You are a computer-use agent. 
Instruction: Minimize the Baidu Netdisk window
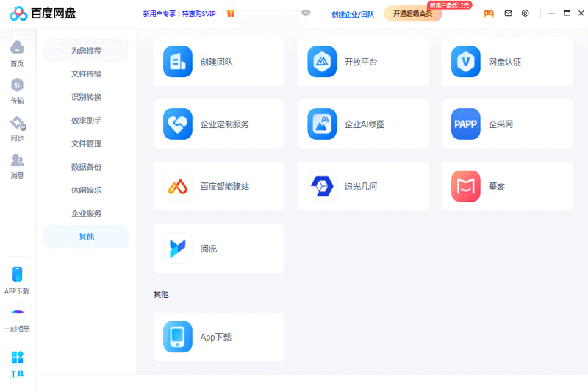552,13
